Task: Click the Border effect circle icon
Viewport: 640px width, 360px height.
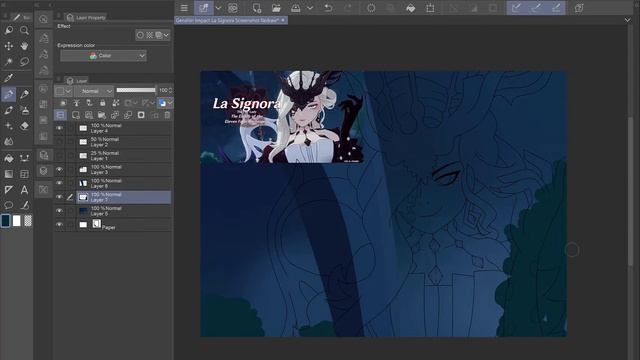Action: (x=140, y=35)
